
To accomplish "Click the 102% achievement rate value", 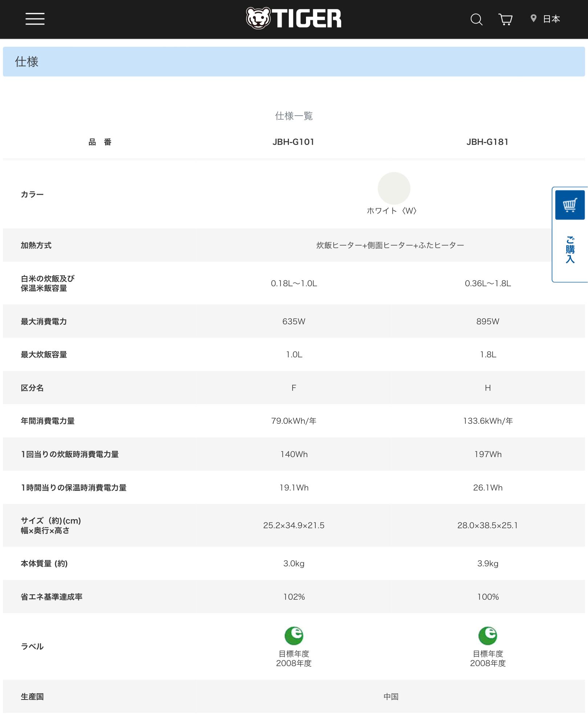I will click(294, 597).
